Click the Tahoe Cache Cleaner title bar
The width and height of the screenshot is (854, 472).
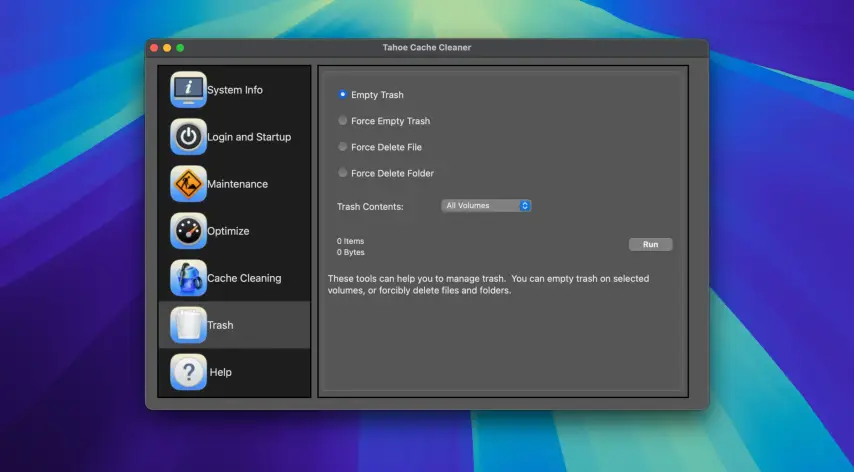[427, 47]
